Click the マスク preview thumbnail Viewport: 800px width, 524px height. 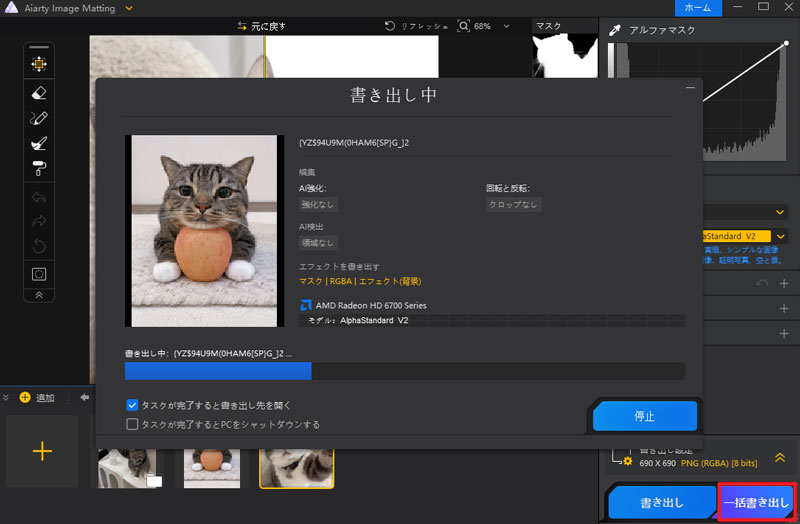coord(565,56)
